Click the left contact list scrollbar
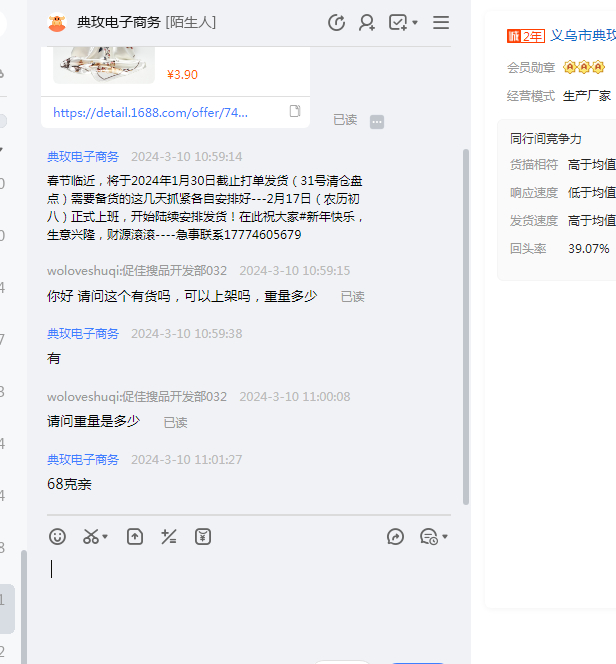The height and width of the screenshot is (664, 616). (24, 607)
